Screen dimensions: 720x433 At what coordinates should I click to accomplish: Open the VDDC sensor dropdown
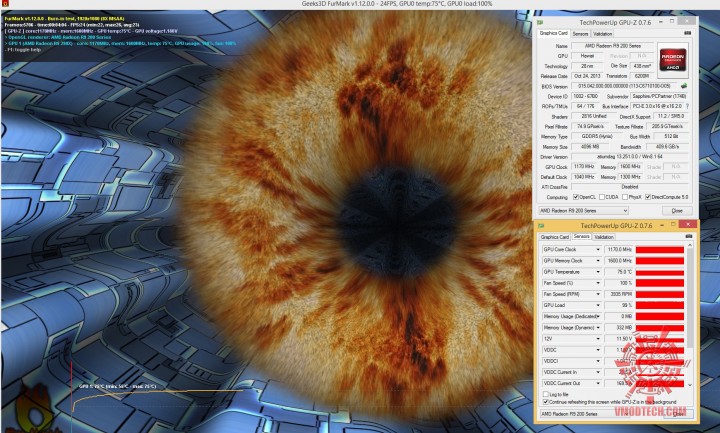coord(598,350)
